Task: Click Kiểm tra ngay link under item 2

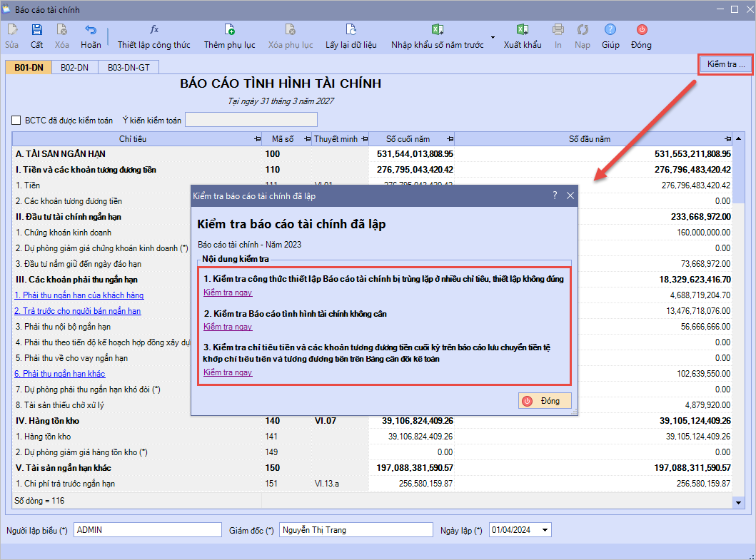Action: tap(228, 327)
